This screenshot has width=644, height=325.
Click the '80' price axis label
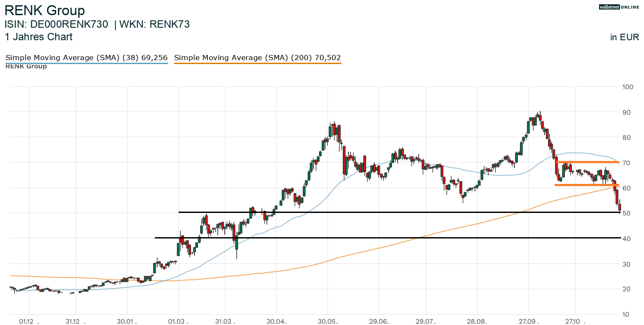pos(626,138)
